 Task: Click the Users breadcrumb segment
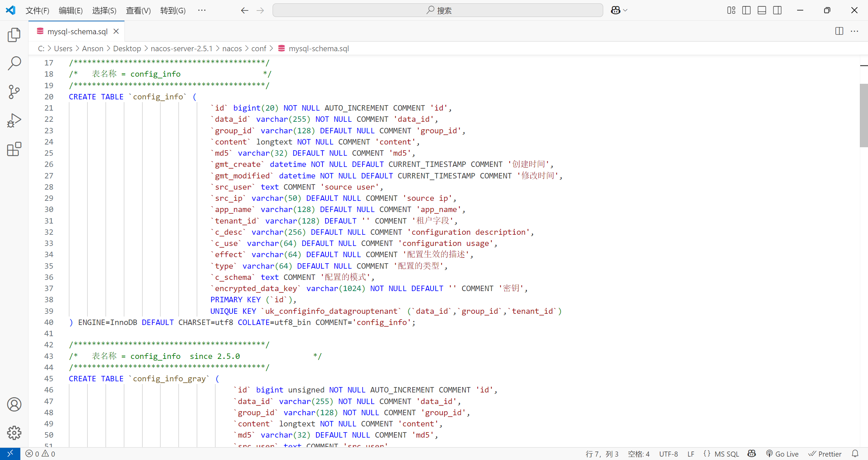pyautogui.click(x=63, y=49)
